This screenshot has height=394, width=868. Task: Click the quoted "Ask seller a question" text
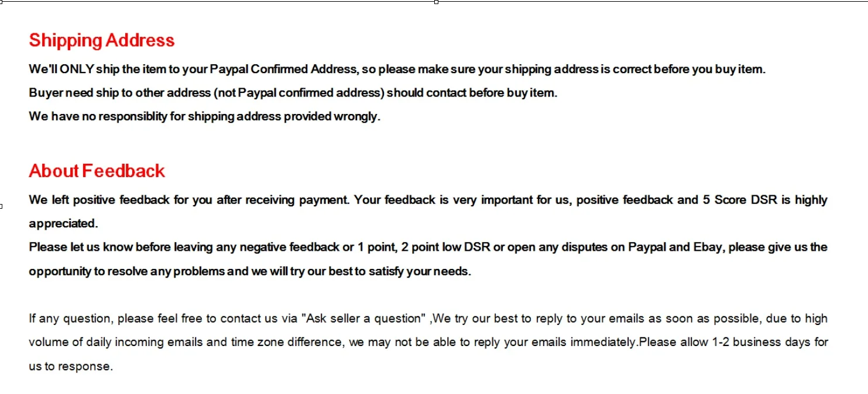click(x=363, y=319)
